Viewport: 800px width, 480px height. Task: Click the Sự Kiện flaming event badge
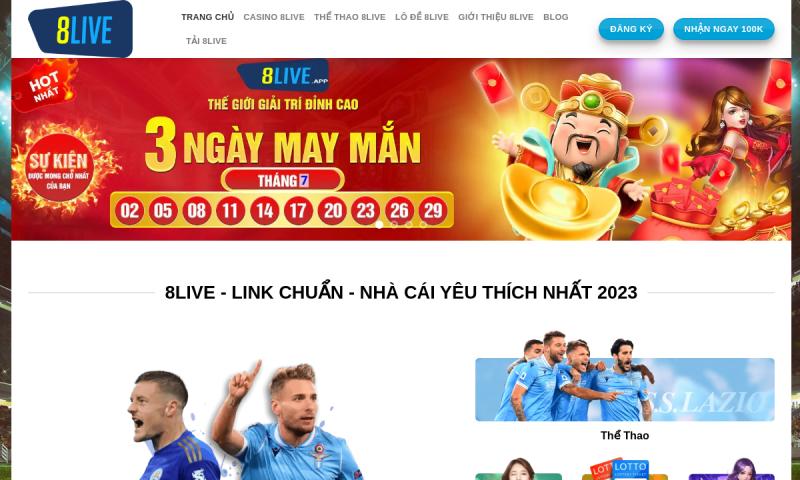[x=60, y=168]
